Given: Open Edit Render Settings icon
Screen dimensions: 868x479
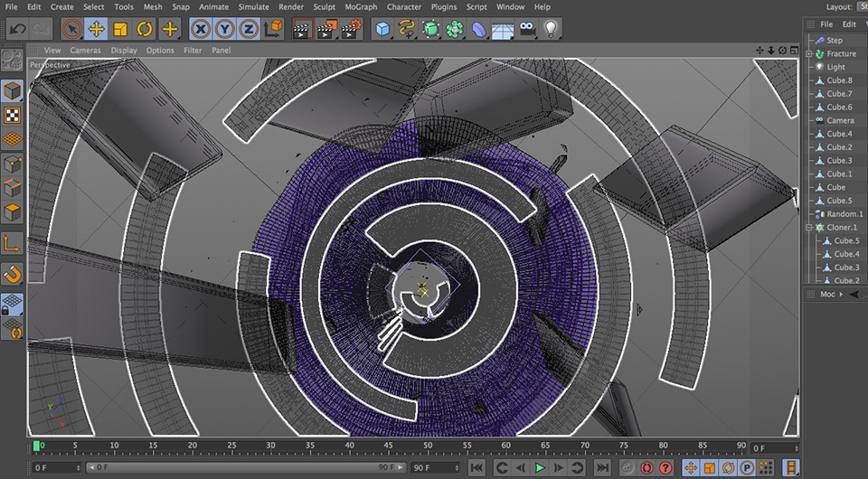Looking at the screenshot, I should tap(351, 29).
